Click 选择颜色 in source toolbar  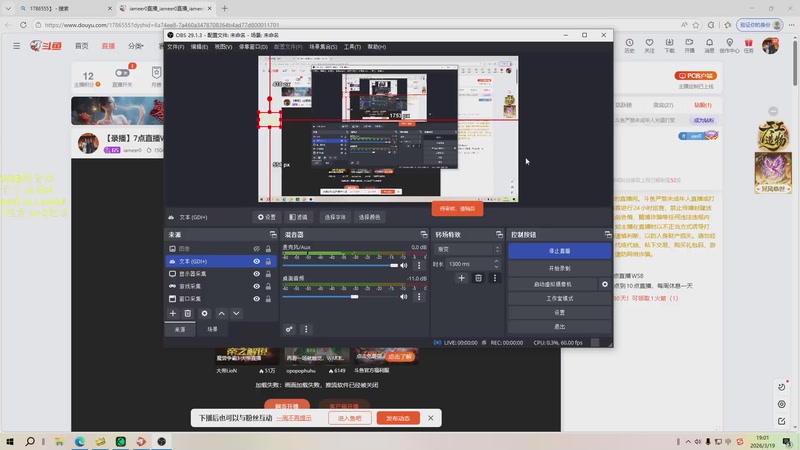[369, 217]
